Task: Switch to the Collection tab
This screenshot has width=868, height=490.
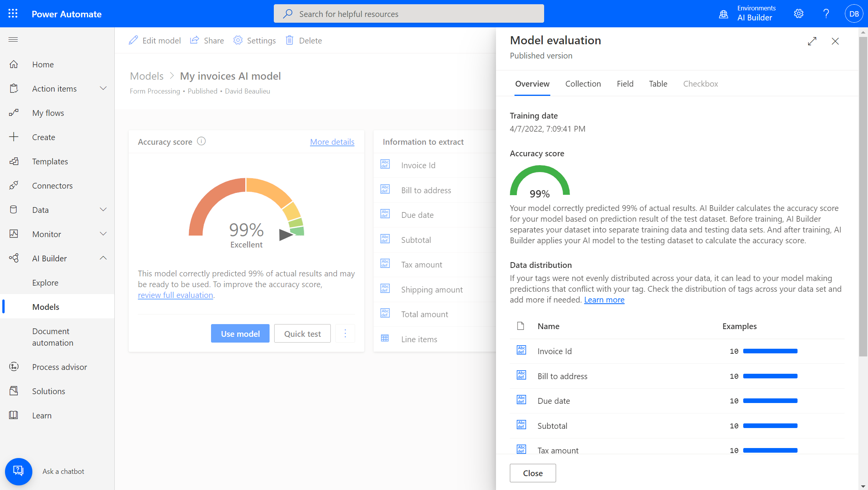Action: click(583, 84)
